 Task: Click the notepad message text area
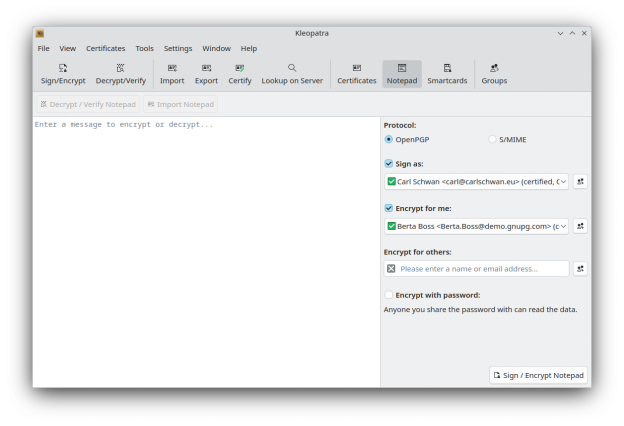click(x=206, y=250)
